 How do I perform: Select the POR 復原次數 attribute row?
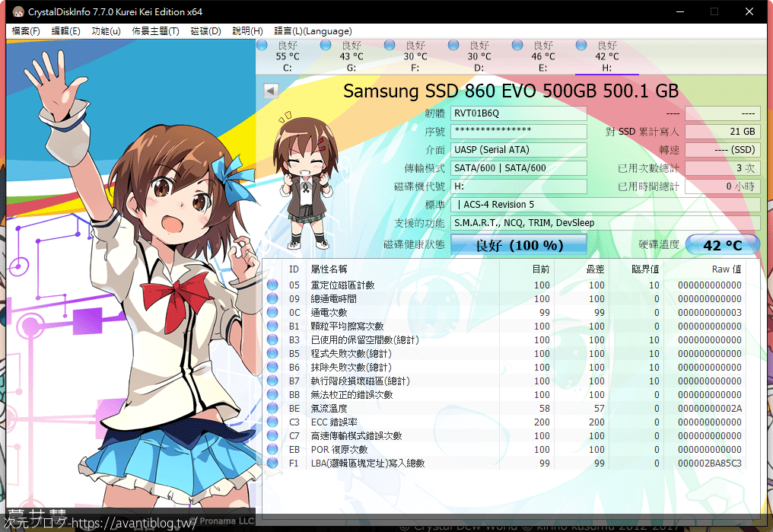504,450
